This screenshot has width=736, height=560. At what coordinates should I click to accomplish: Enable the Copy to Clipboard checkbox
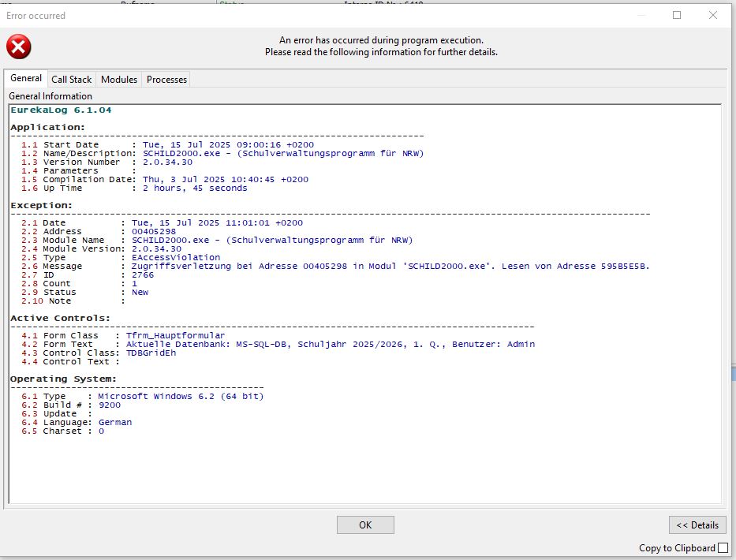pyautogui.click(x=723, y=548)
